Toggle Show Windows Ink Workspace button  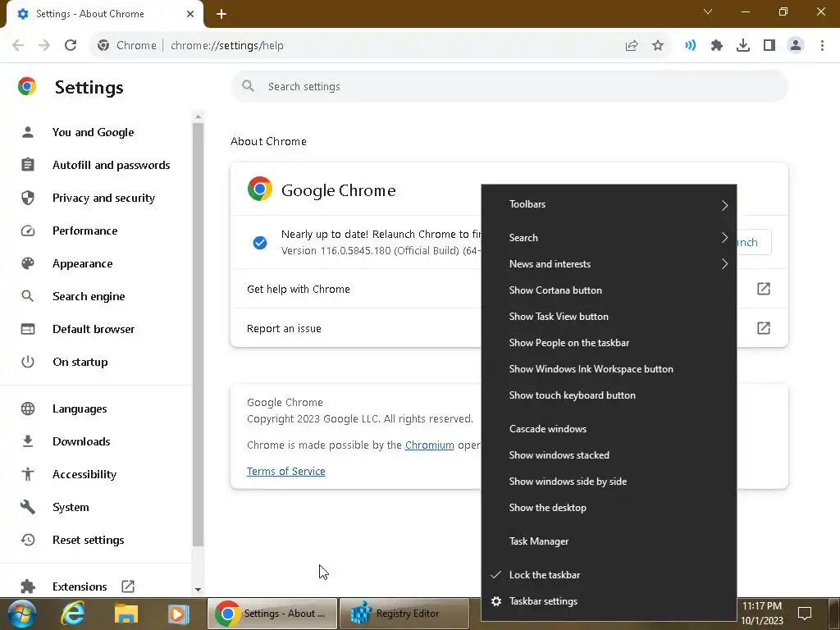point(609,368)
